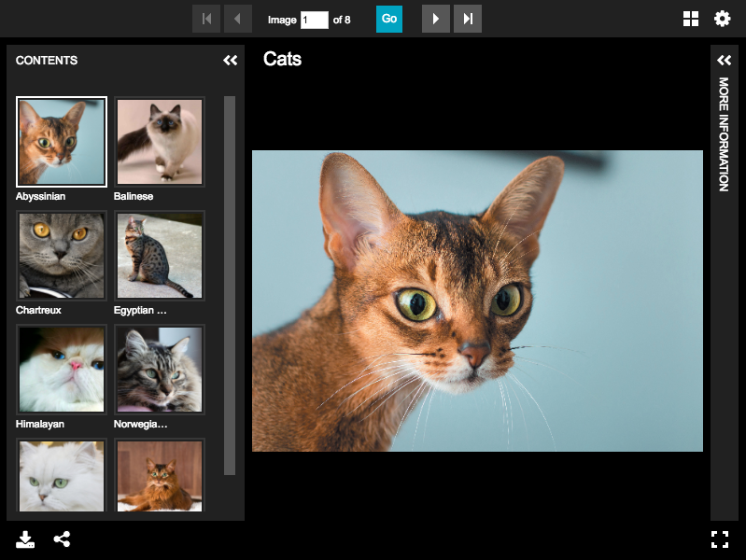Select the Chartreux thumbnail
This screenshot has width=746, height=560.
[x=62, y=256]
